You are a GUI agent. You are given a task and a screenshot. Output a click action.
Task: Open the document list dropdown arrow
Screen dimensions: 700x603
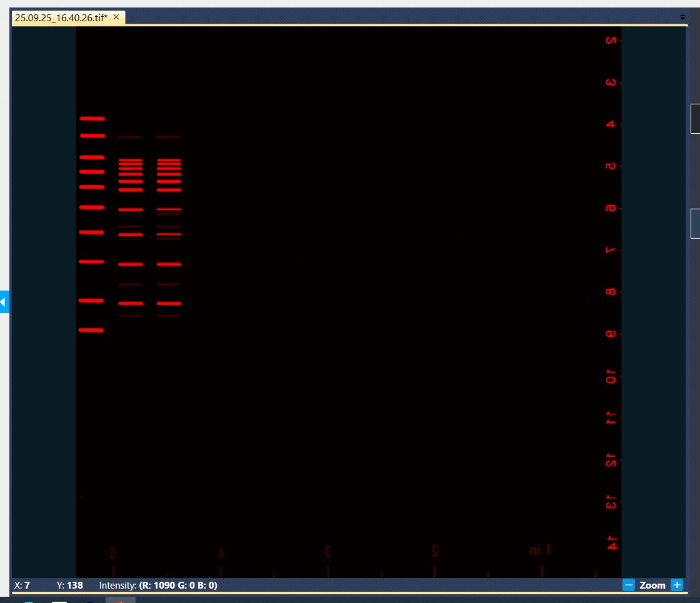point(682,17)
